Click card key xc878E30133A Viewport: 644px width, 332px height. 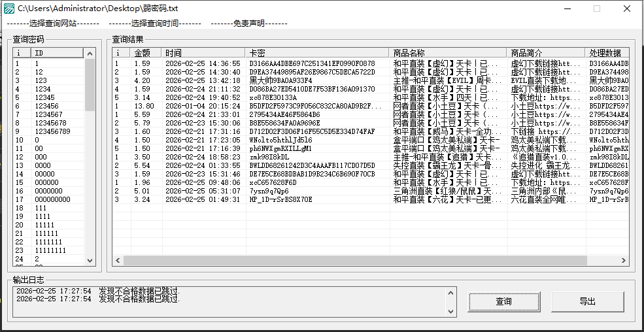273,97
